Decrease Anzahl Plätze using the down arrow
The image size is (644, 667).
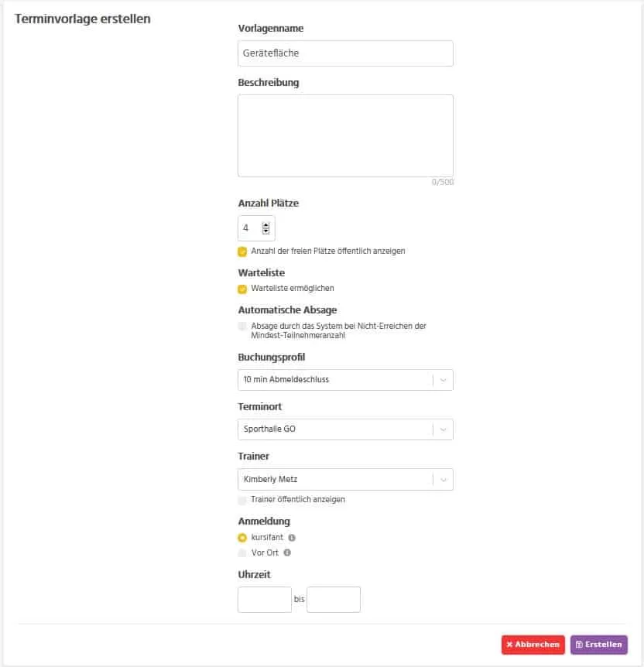266,231
